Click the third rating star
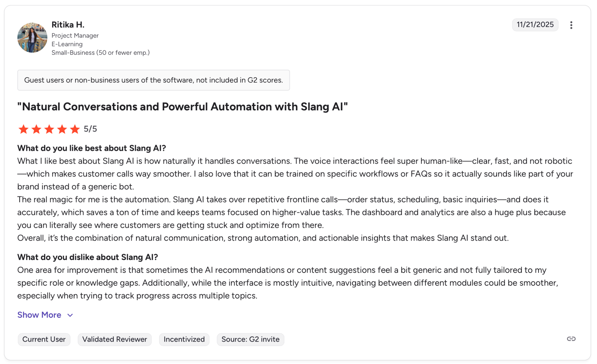 [49, 129]
